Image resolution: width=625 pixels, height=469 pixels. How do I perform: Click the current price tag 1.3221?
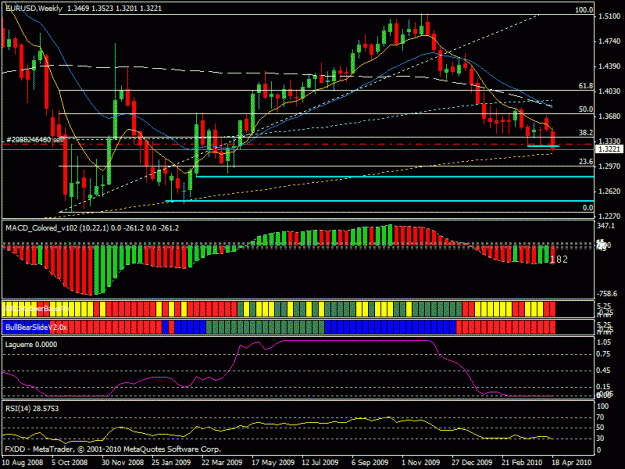coord(609,149)
